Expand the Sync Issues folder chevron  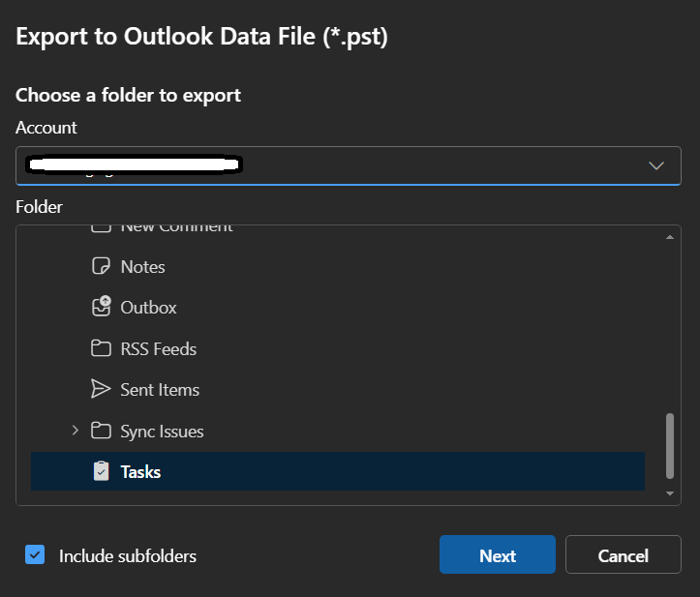(75, 431)
